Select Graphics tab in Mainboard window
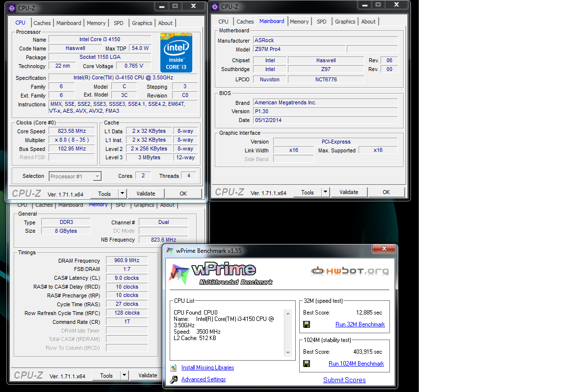565x392 pixels. [345, 22]
